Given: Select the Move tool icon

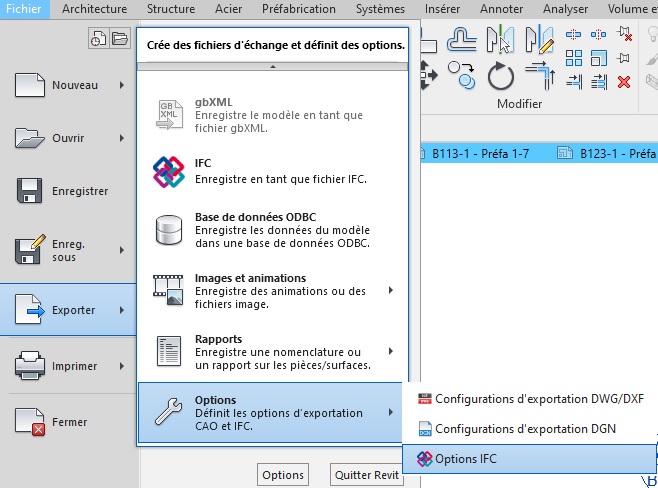Looking at the screenshot, I should point(428,75).
